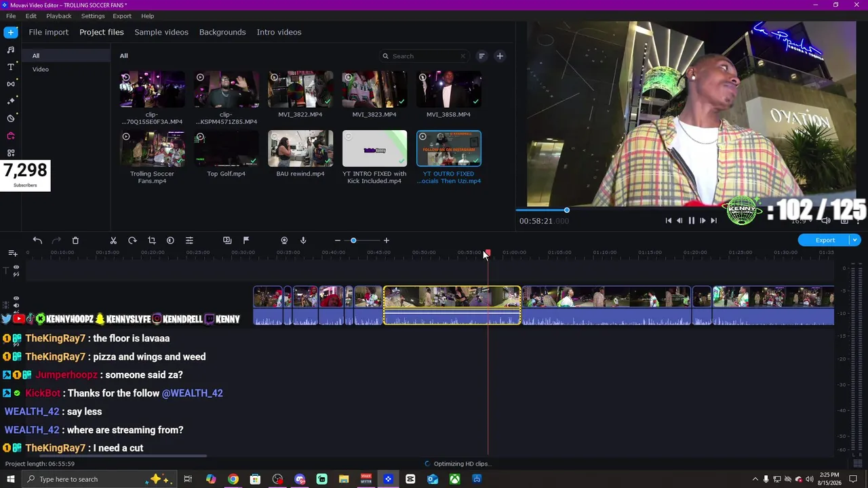This screenshot has width=868, height=488.
Task: Click the blue Export button
Action: coord(825,240)
